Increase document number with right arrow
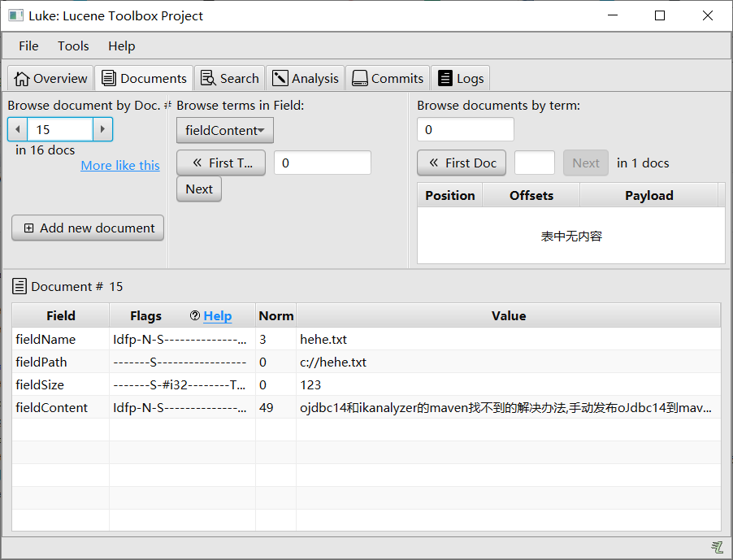 (x=103, y=129)
